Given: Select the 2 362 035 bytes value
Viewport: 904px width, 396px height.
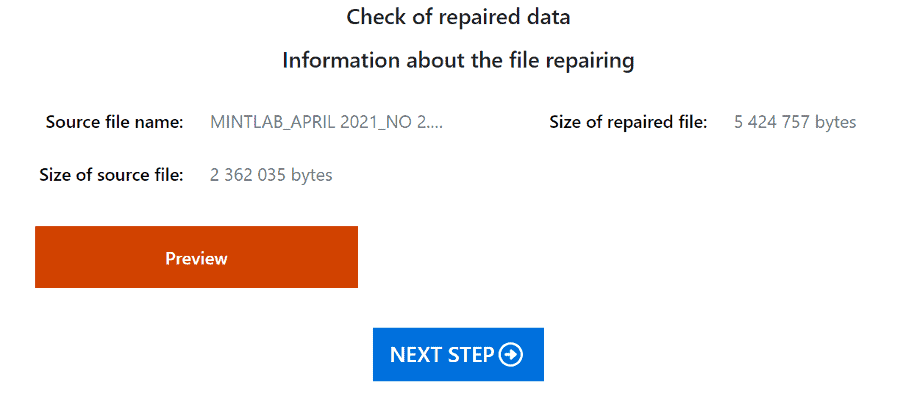Looking at the screenshot, I should pos(271,175).
